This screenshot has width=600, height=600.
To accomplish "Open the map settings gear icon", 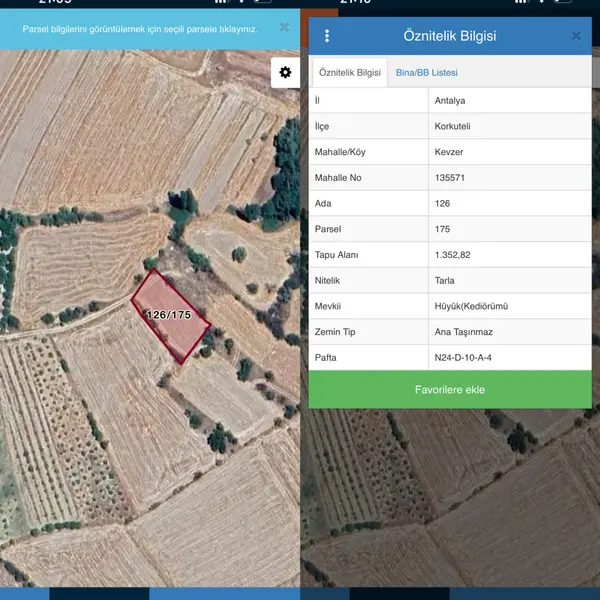I will tap(285, 72).
